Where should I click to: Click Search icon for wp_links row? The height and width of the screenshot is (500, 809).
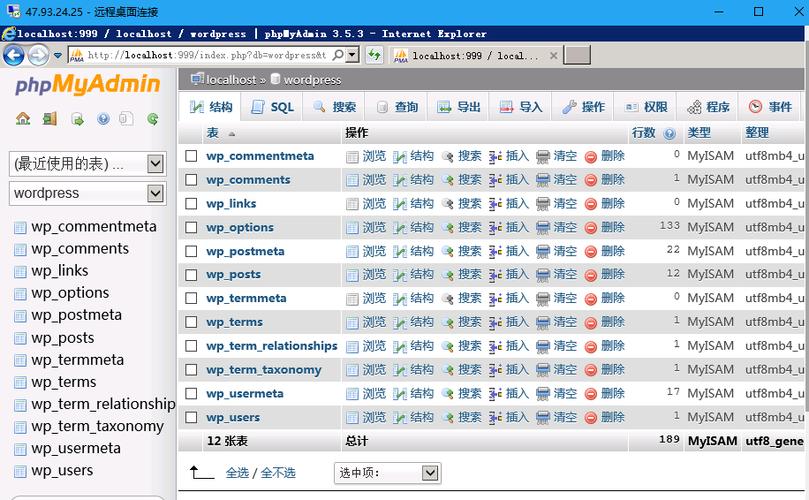[x=448, y=204]
